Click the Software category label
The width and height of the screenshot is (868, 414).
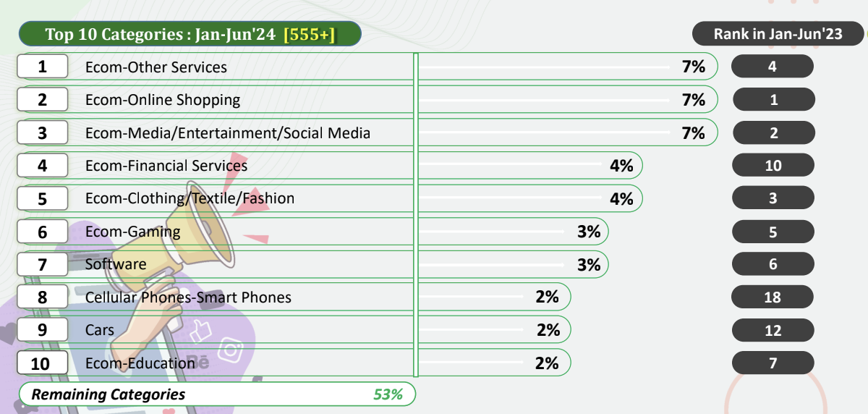tap(116, 264)
